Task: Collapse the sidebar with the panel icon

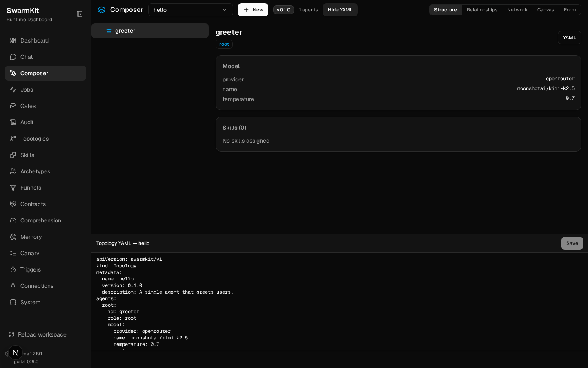Action: coord(80,14)
